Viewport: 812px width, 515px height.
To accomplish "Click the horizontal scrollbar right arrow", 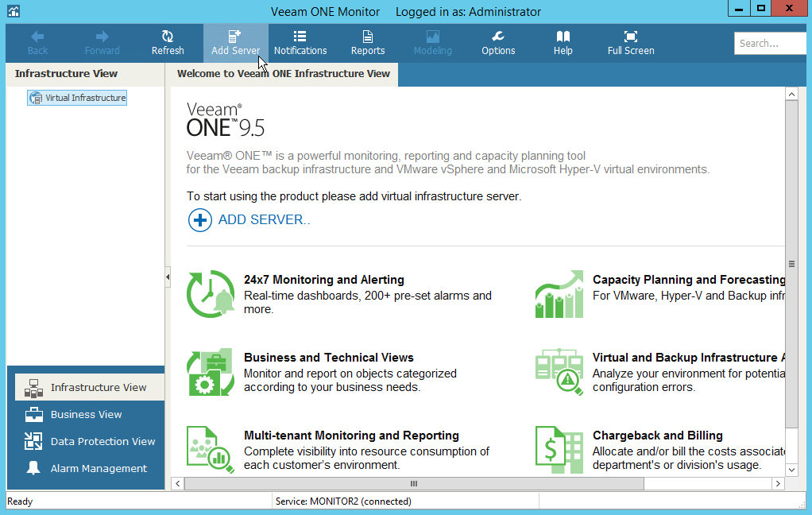I will pos(778,483).
